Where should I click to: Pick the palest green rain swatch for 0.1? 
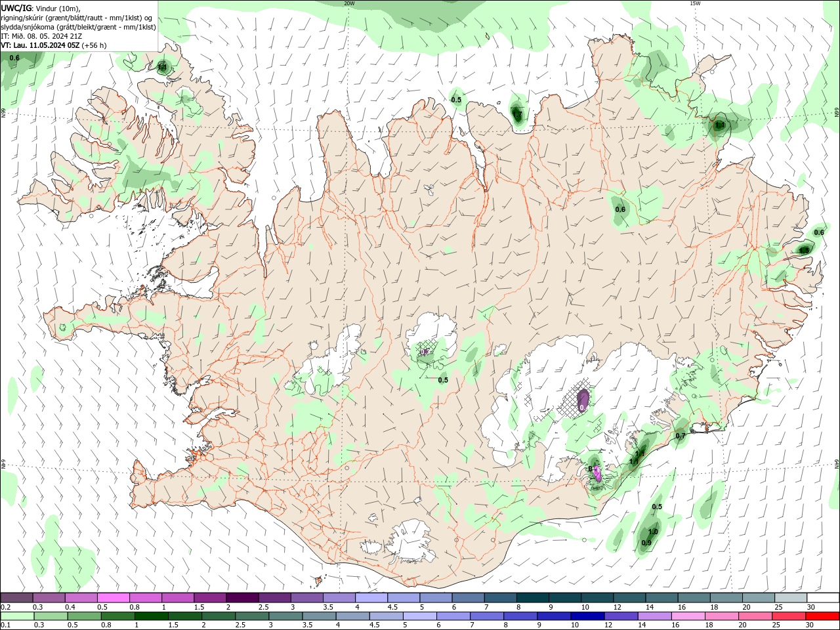[x=17, y=616]
